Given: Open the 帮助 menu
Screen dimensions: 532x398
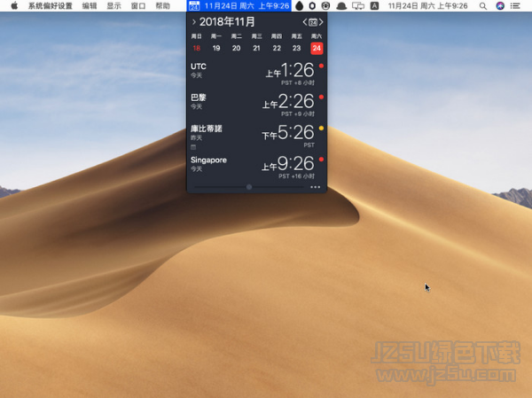Looking at the screenshot, I should click(163, 6).
